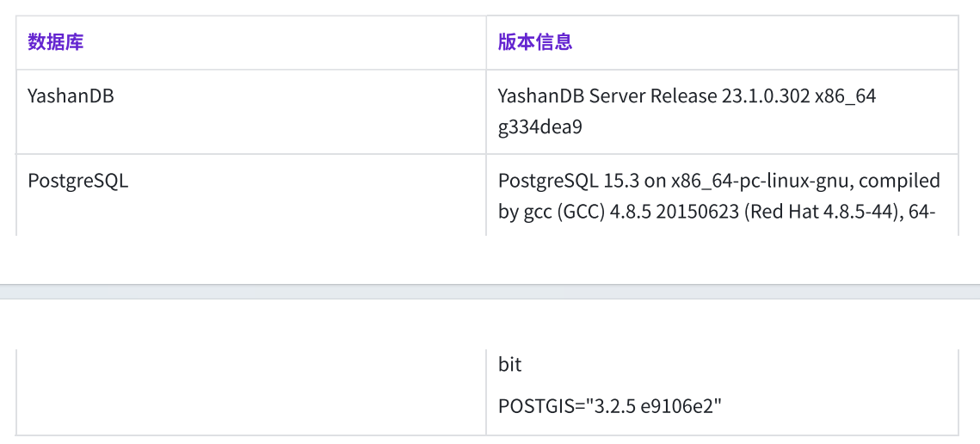The width and height of the screenshot is (980, 444).
Task: Click the version number 23.1.0.302
Action: [766, 96]
